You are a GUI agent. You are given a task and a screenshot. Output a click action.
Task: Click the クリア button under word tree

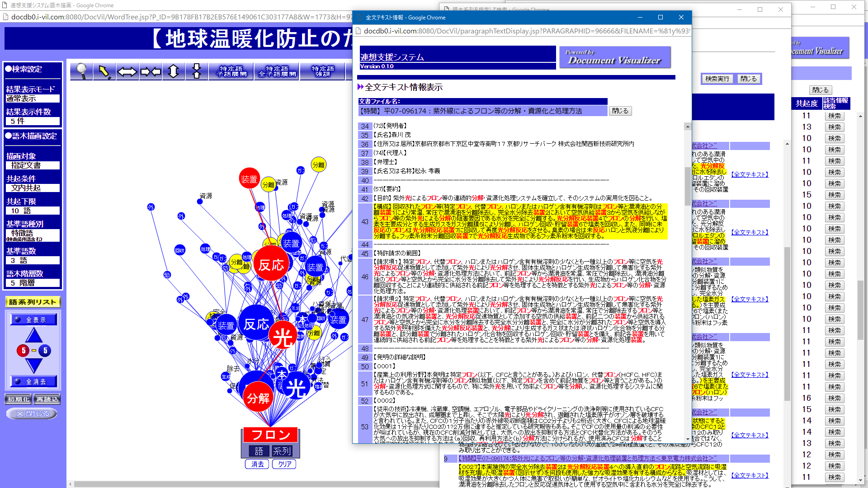click(284, 464)
